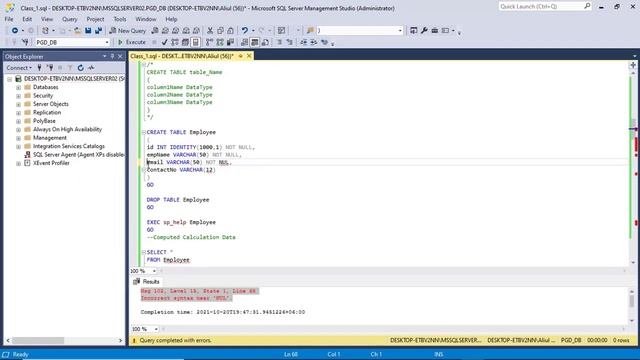The width and height of the screenshot is (640, 360).
Task: Open the Help menu
Action: (x=171, y=19)
